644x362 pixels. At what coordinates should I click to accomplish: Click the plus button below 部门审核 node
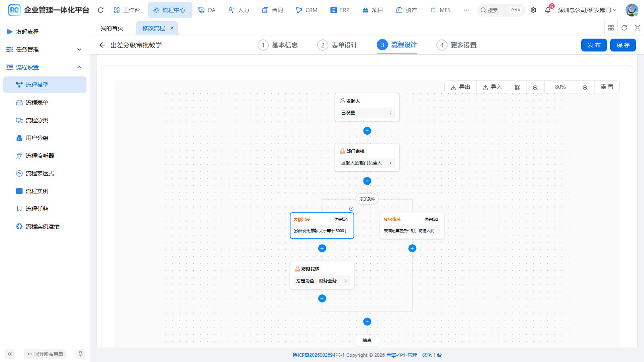click(367, 181)
